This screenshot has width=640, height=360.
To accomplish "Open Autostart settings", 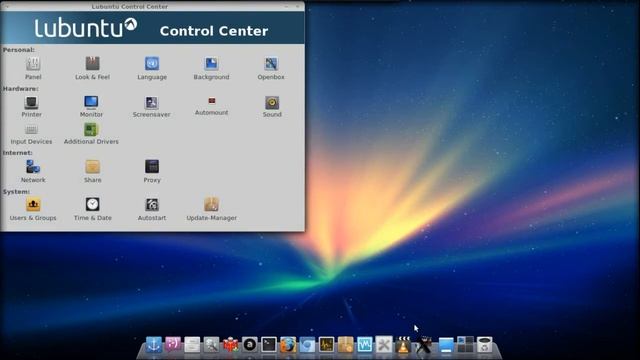I will pos(152,209).
